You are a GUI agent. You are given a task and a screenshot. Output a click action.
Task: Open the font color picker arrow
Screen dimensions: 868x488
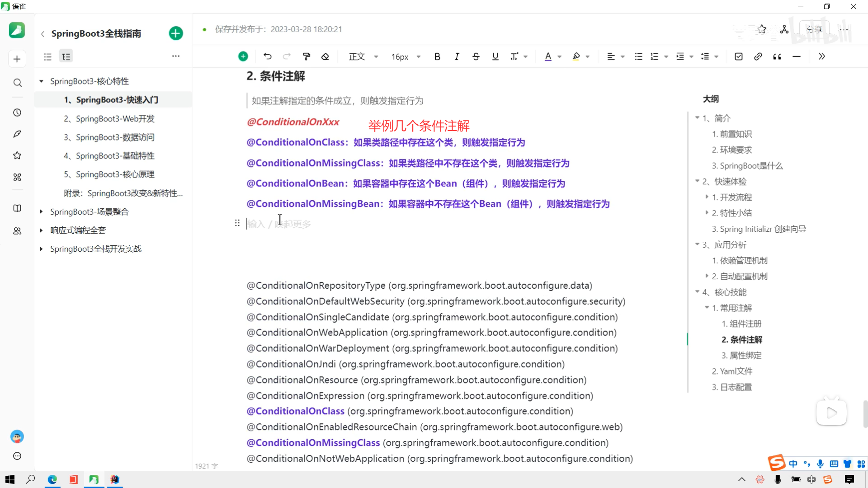pyautogui.click(x=560, y=57)
